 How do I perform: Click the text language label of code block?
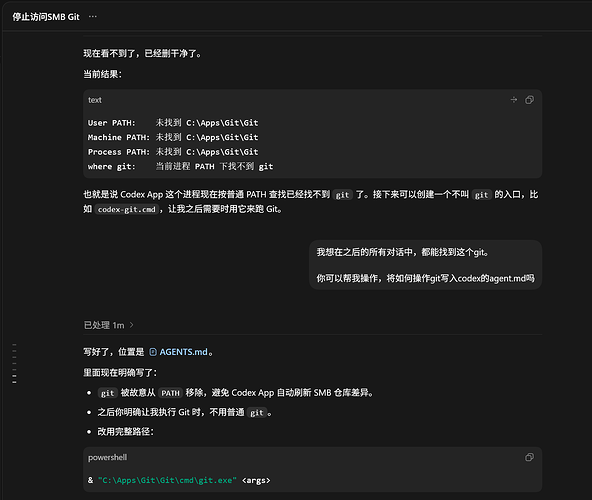pos(95,100)
